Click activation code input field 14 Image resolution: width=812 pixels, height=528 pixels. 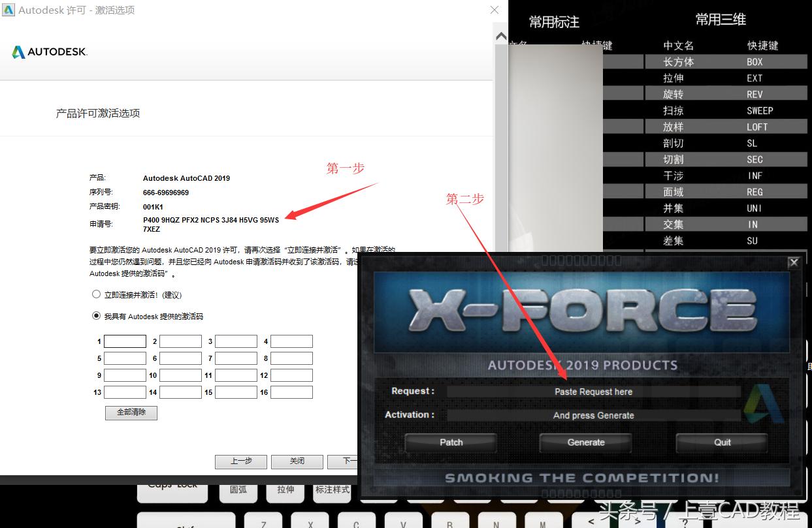point(181,392)
